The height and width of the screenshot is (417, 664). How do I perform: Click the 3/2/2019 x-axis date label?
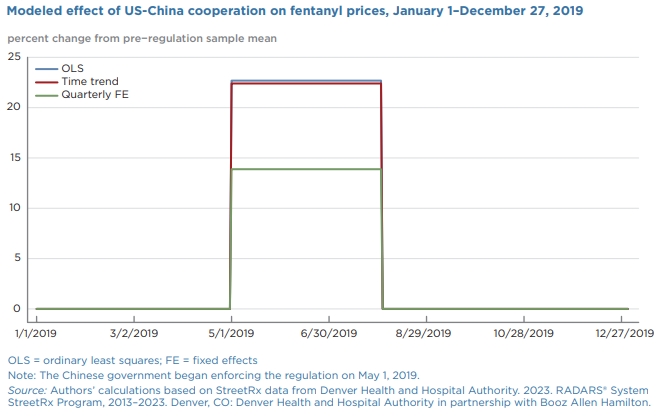pos(133,332)
